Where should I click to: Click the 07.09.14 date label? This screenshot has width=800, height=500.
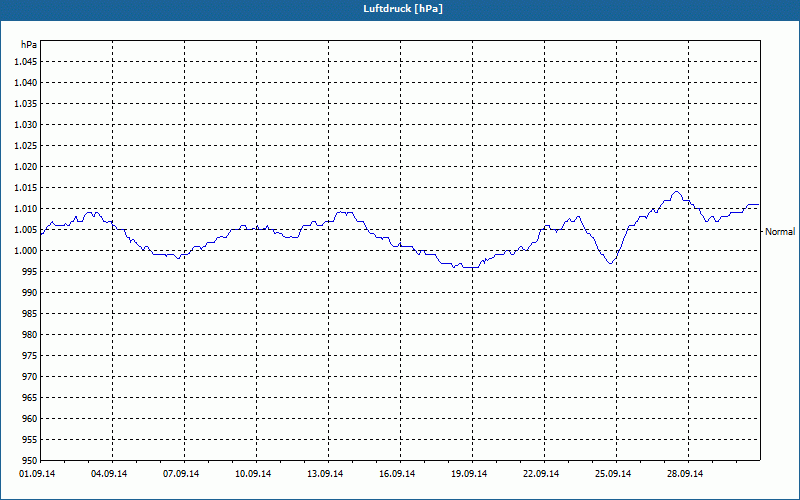(181, 474)
